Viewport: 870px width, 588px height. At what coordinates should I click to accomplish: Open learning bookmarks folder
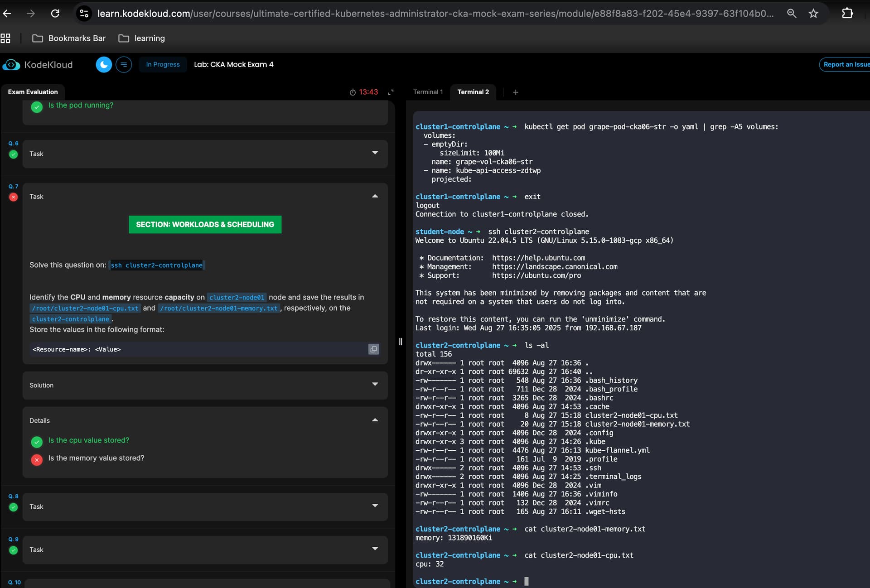(x=141, y=39)
